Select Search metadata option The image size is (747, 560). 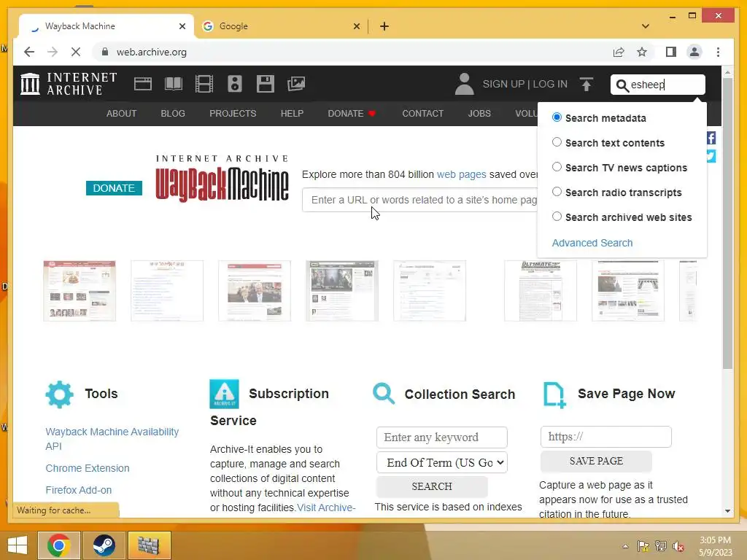click(557, 117)
